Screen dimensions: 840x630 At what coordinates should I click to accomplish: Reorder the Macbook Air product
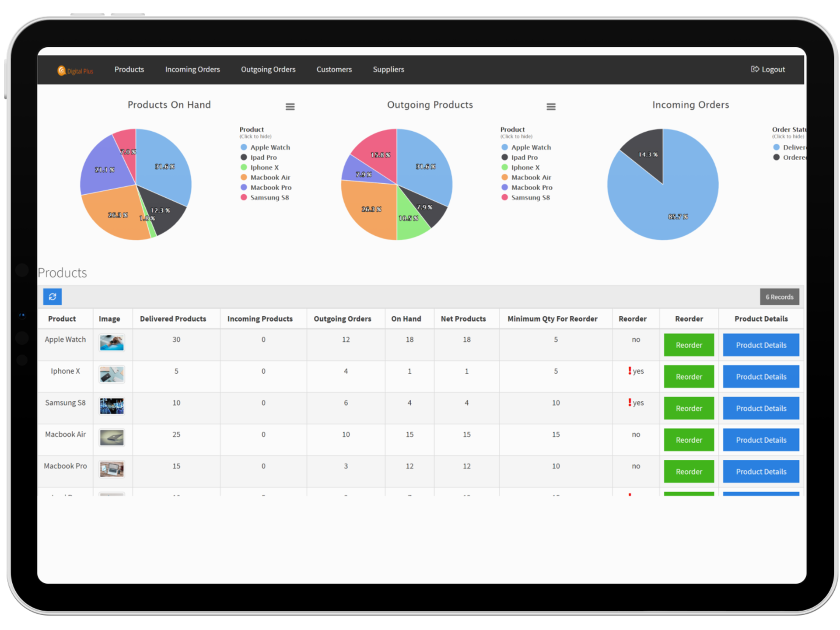pos(688,440)
